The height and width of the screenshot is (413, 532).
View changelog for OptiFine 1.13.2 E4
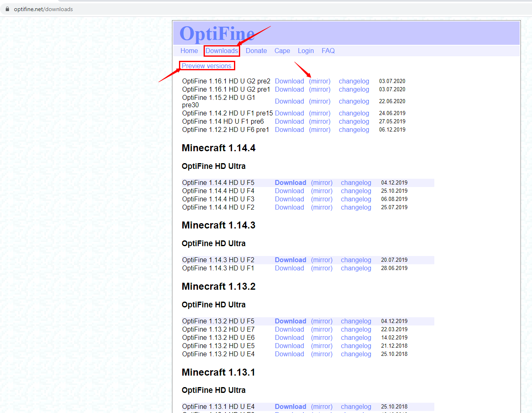pos(356,354)
